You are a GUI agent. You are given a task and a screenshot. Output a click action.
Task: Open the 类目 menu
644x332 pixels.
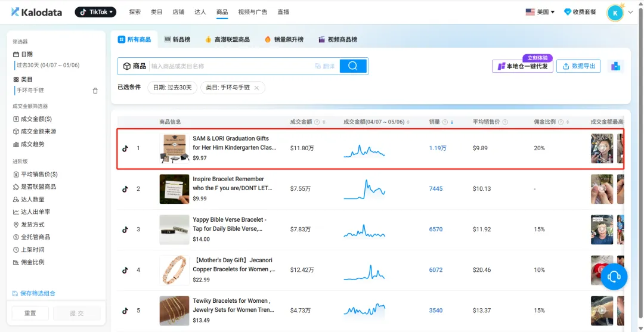coord(156,13)
